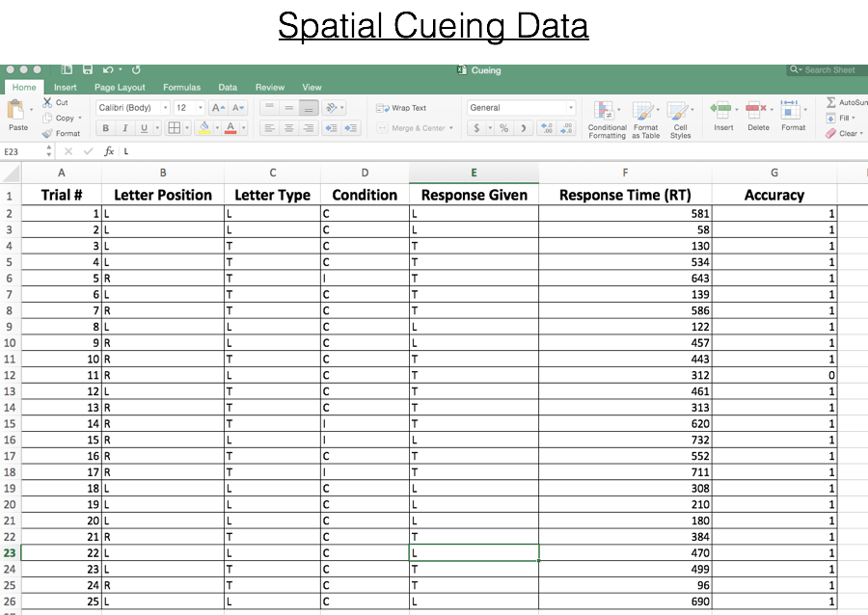Click the Undo arrow icon

(x=108, y=69)
